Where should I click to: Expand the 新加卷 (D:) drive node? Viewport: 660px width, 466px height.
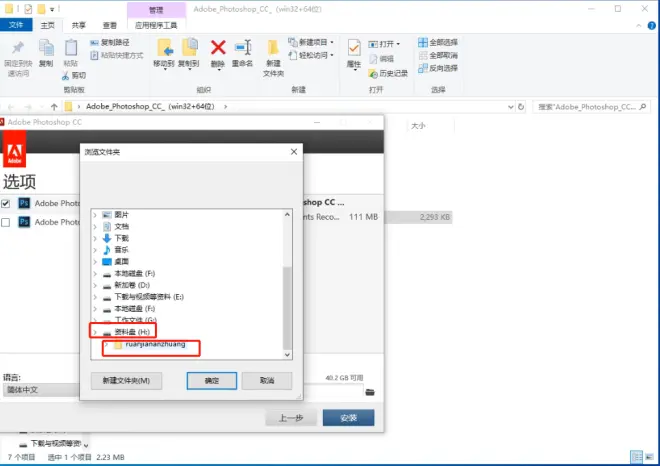(x=95, y=285)
